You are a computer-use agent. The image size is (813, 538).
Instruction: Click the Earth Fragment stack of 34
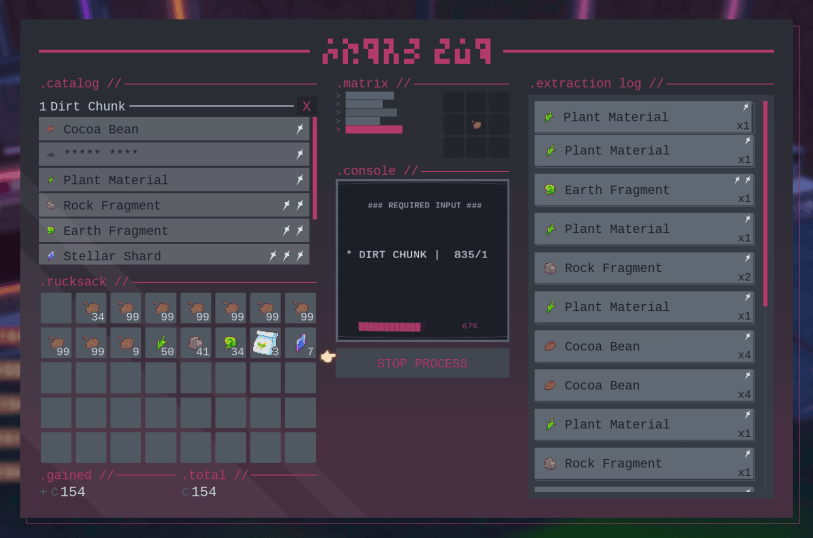231,343
